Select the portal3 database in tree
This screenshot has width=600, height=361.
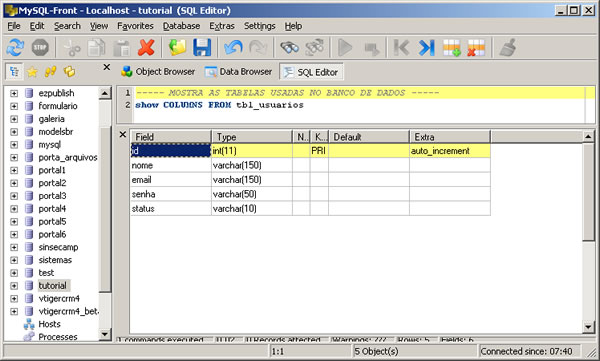pos(52,196)
